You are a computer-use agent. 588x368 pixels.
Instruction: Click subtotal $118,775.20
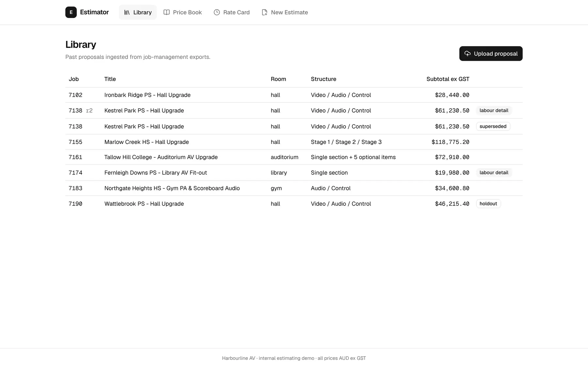click(450, 142)
